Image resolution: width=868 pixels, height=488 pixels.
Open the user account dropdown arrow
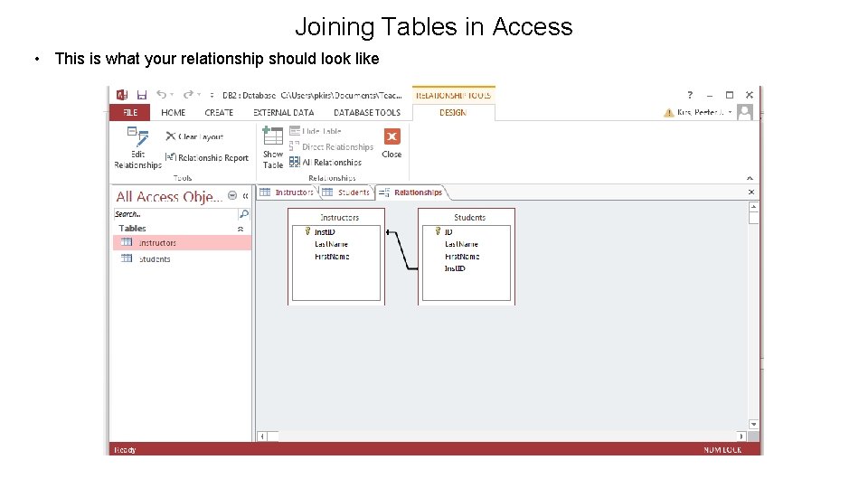(731, 112)
